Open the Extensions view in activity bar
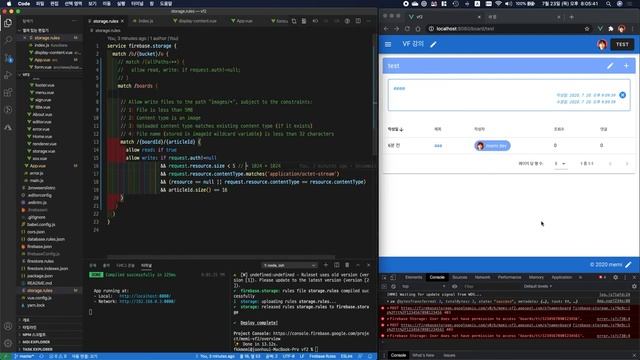640x360 pixels. (8, 93)
